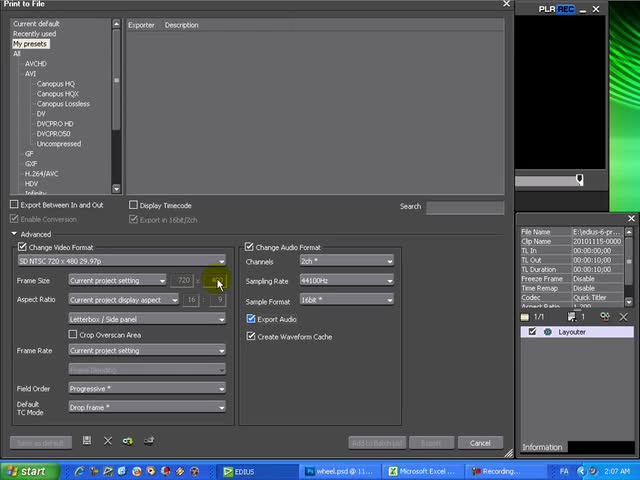Click the export preset icon
The height and width of the screenshot is (480, 640).
149,441
